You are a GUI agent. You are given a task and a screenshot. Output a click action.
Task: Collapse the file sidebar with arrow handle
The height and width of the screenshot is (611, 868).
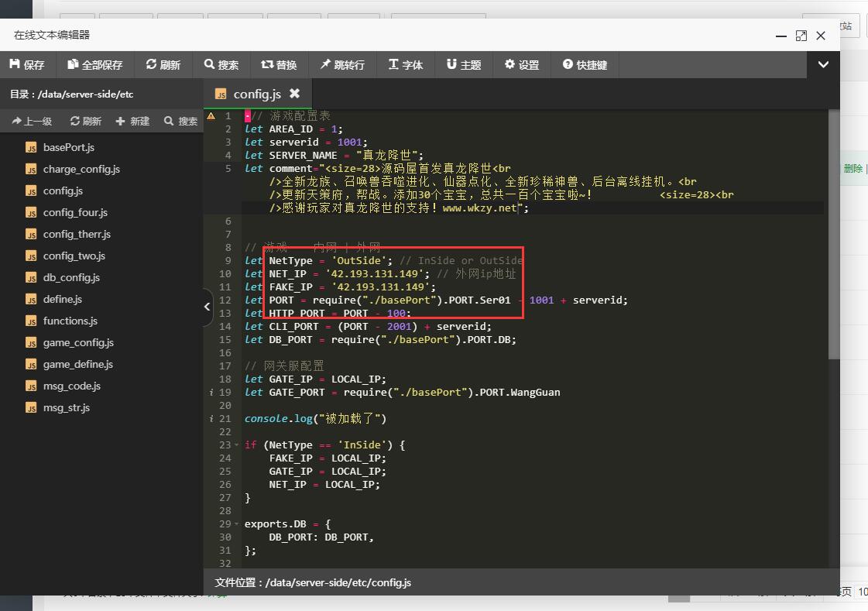[x=207, y=307]
